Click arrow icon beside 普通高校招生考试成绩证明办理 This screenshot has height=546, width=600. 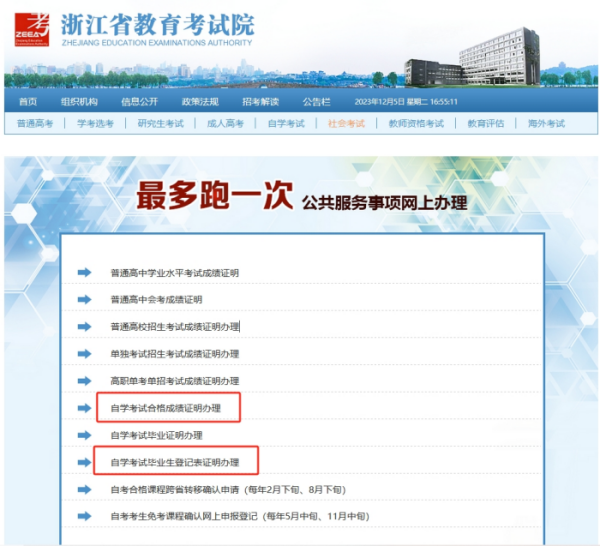click(84, 326)
